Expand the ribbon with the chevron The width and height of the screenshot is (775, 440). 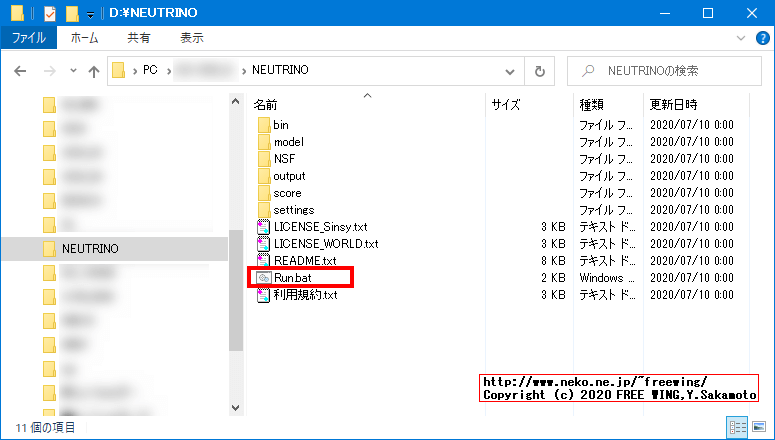pyautogui.click(x=741, y=38)
